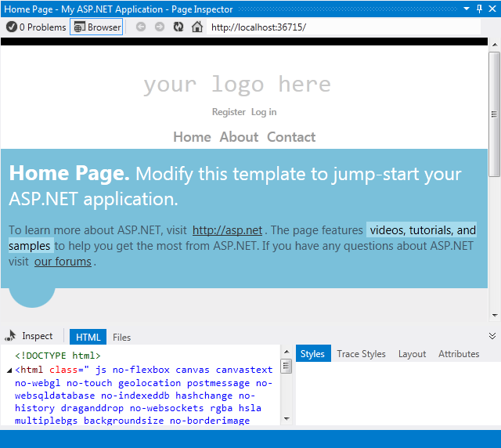The width and height of the screenshot is (501, 448).
Task: Click the browser Forward arrow icon
Action: pyautogui.click(x=160, y=27)
